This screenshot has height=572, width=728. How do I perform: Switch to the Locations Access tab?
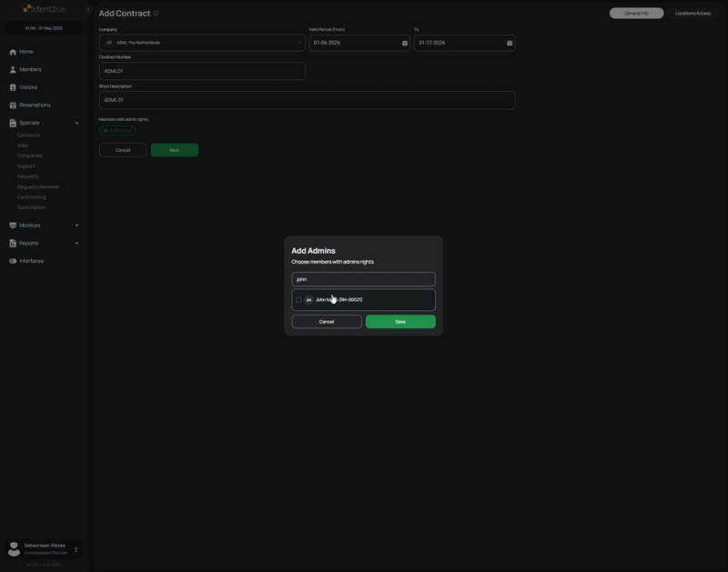(x=693, y=14)
